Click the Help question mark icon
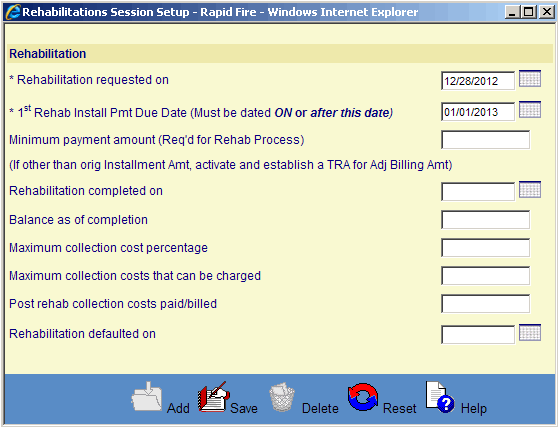Image resolution: width=558 pixels, height=427 pixels. click(x=440, y=397)
